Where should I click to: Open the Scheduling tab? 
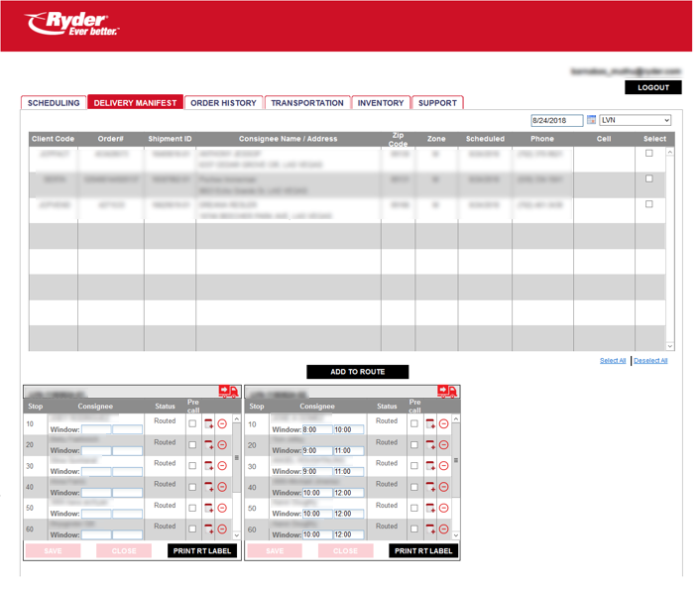point(54,103)
